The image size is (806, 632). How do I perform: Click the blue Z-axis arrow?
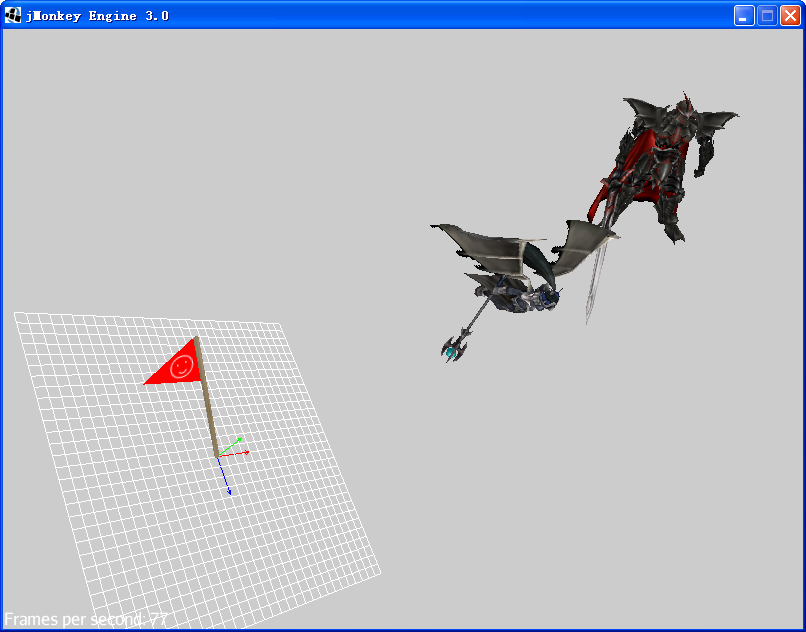pos(224,476)
